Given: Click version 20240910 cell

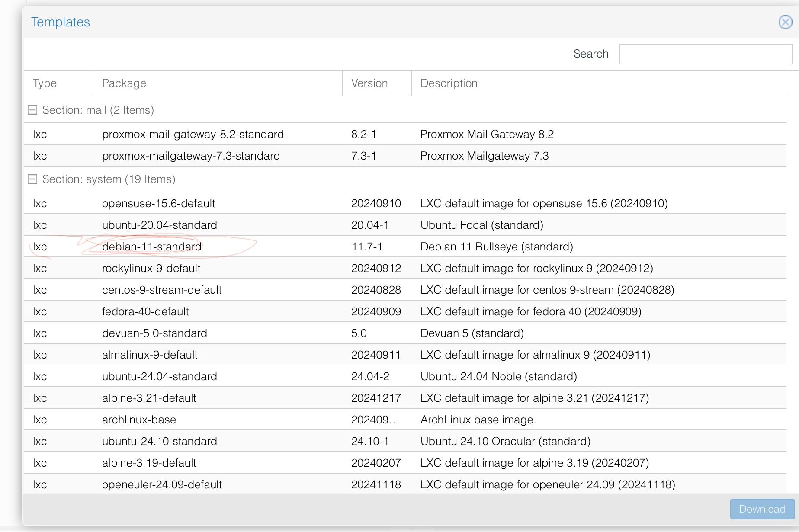Looking at the screenshot, I should (x=376, y=203).
